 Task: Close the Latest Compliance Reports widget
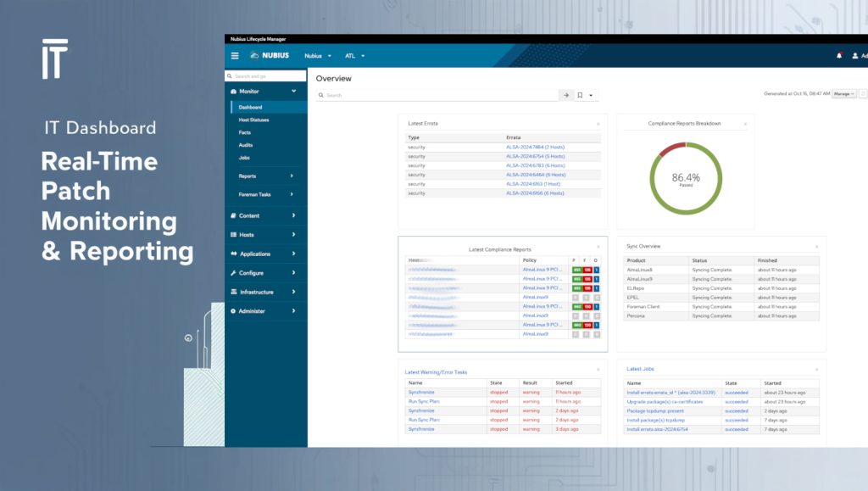[598, 247]
